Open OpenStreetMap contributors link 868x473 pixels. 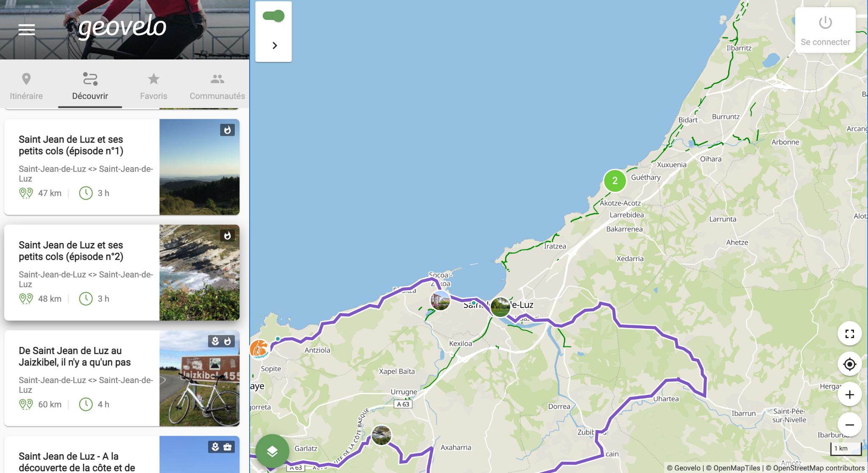815,468
